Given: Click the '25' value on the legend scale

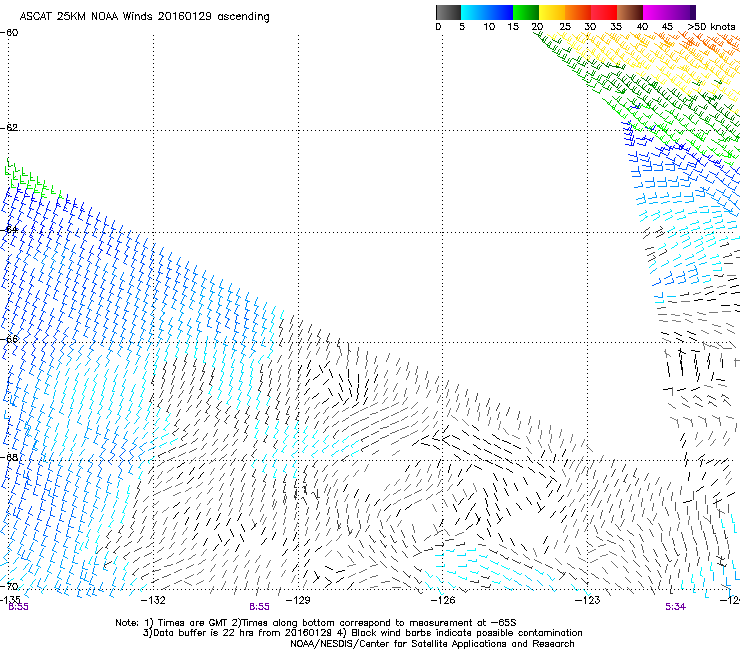Looking at the screenshot, I should coord(565,26).
